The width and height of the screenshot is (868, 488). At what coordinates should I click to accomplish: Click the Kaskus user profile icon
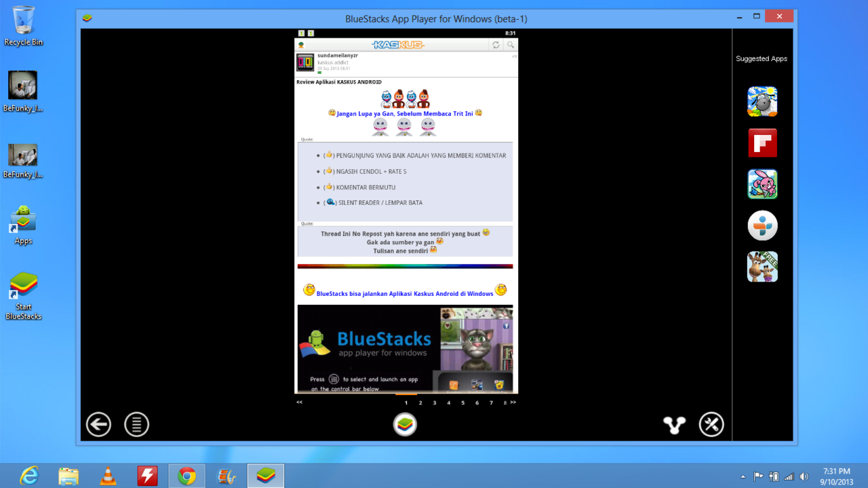coord(301,45)
